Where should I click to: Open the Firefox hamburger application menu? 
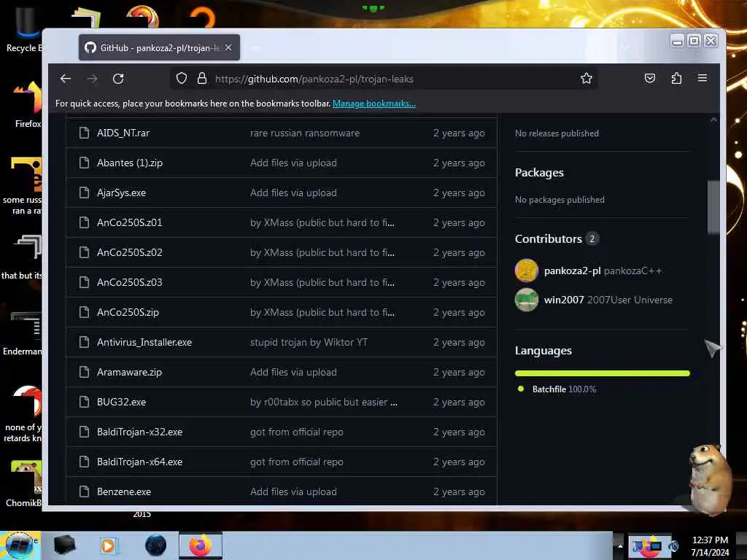pyautogui.click(x=703, y=77)
